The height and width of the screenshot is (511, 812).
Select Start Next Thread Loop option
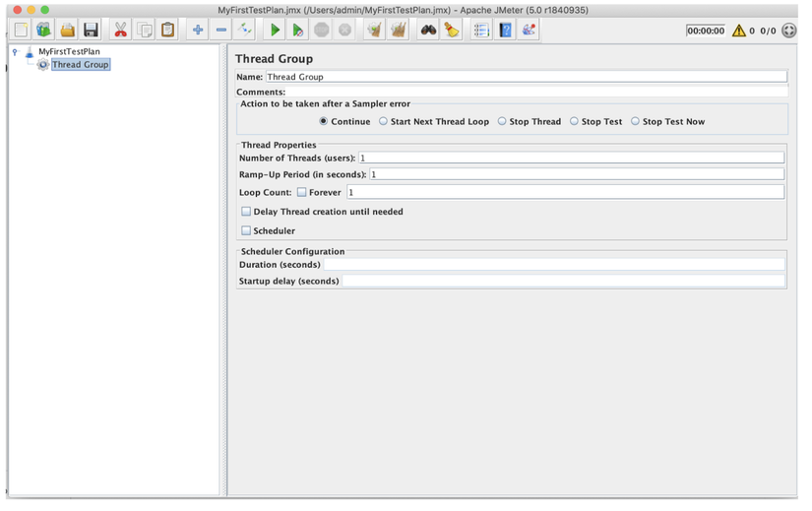[x=383, y=121]
